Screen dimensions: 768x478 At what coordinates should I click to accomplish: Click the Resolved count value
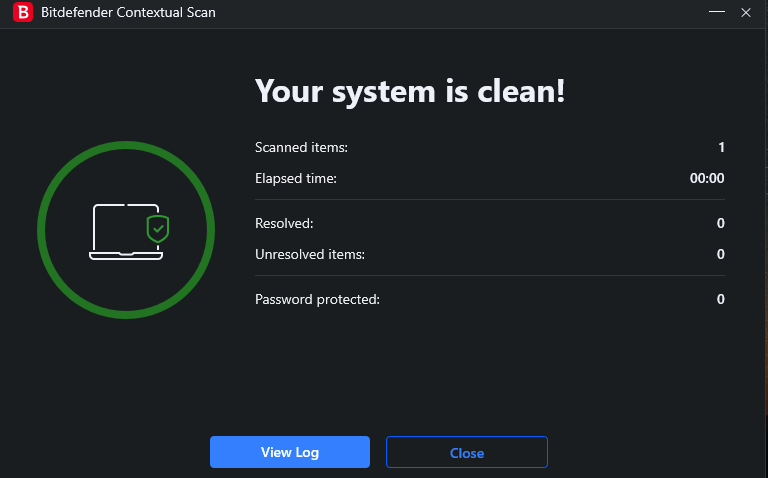[x=720, y=223]
